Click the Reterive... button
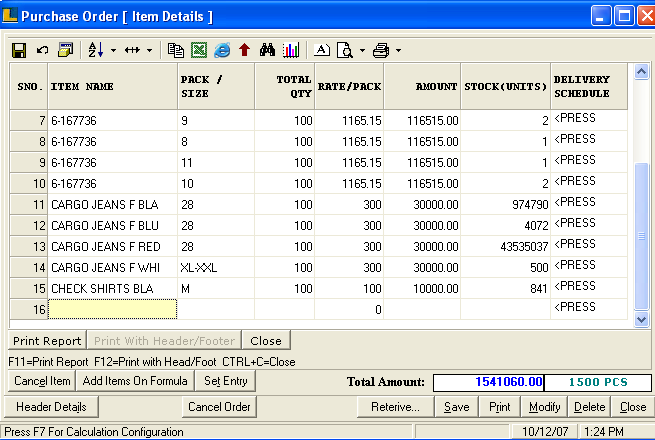This screenshot has width=655, height=440. pyautogui.click(x=395, y=407)
